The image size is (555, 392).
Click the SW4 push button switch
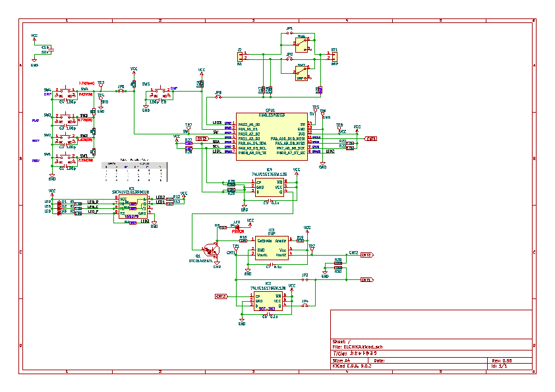(66, 93)
